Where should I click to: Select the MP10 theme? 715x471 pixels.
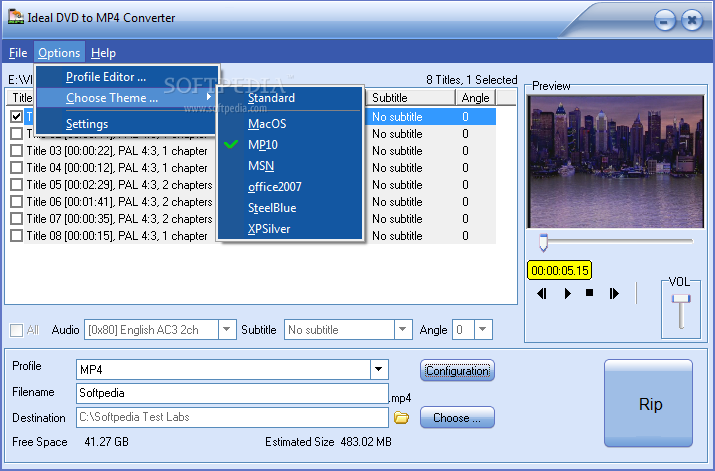[290, 145]
